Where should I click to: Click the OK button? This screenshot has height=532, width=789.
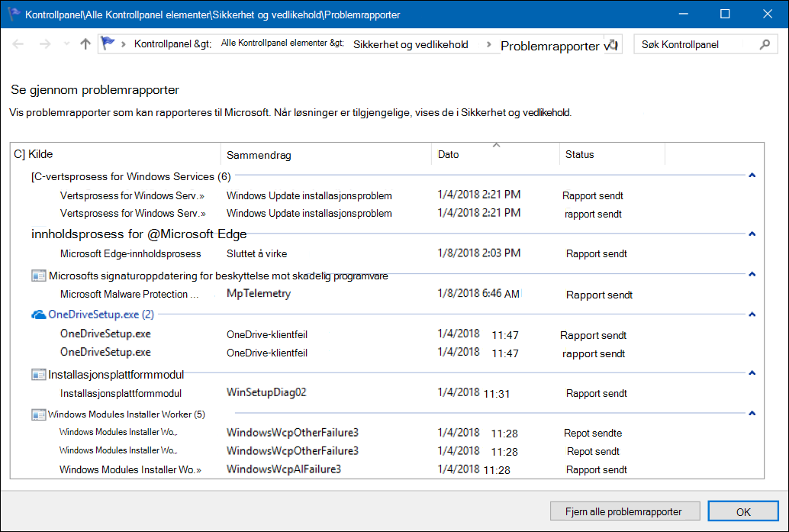click(743, 511)
